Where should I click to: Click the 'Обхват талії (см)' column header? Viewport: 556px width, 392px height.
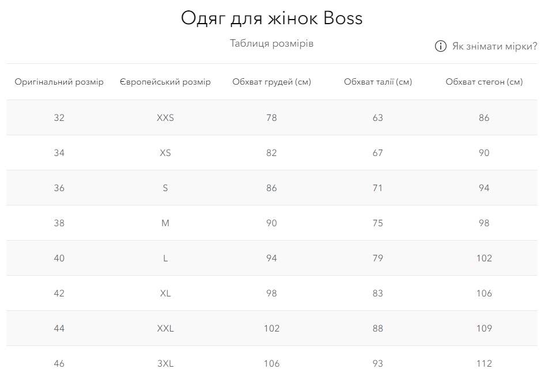pyautogui.click(x=378, y=82)
